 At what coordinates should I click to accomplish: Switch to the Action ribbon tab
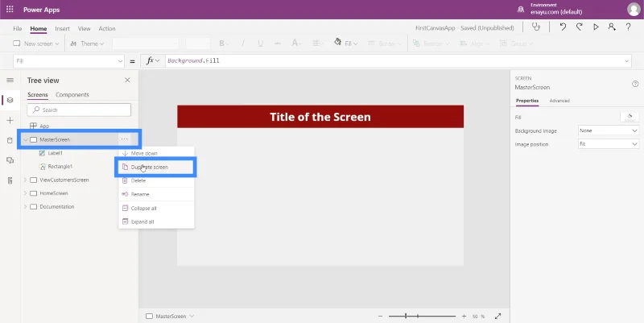[107, 28]
